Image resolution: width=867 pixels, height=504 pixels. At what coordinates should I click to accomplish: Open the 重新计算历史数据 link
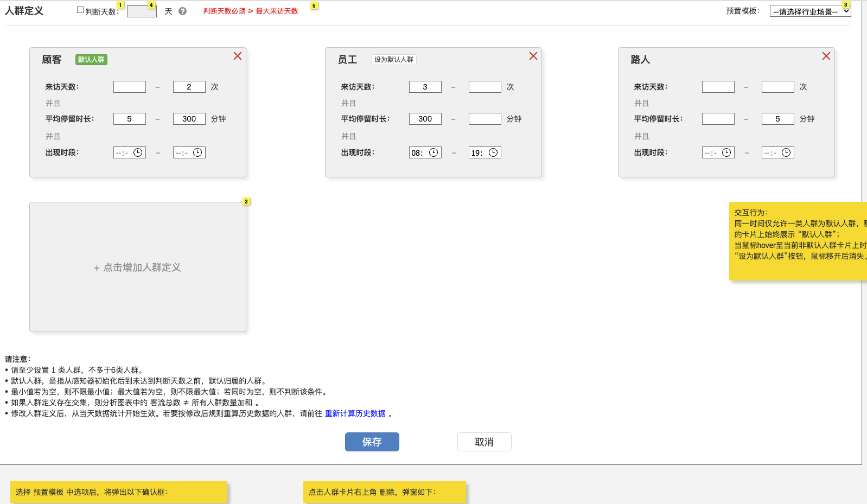(x=355, y=413)
